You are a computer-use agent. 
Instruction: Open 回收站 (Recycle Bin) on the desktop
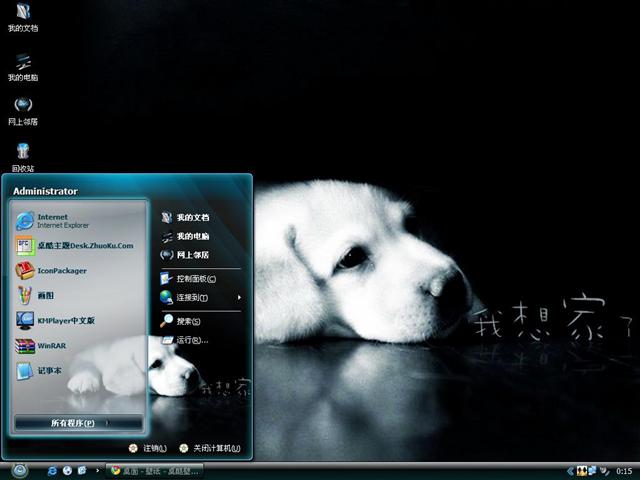point(22,155)
